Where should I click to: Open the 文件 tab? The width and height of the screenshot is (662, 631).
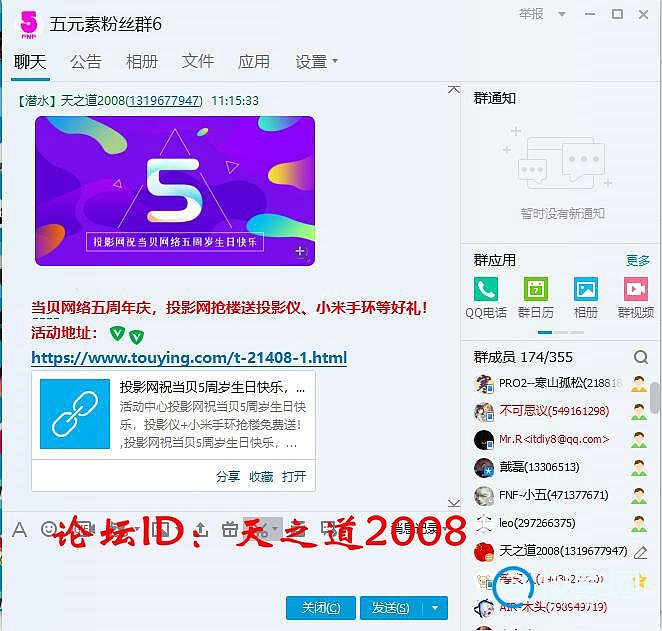pos(198,62)
